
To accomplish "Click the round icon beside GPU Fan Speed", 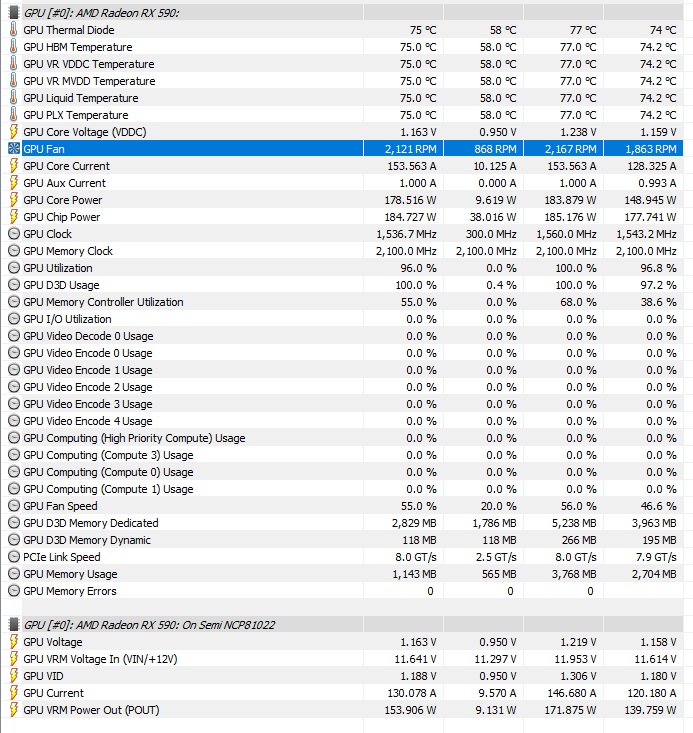I will click(14, 506).
